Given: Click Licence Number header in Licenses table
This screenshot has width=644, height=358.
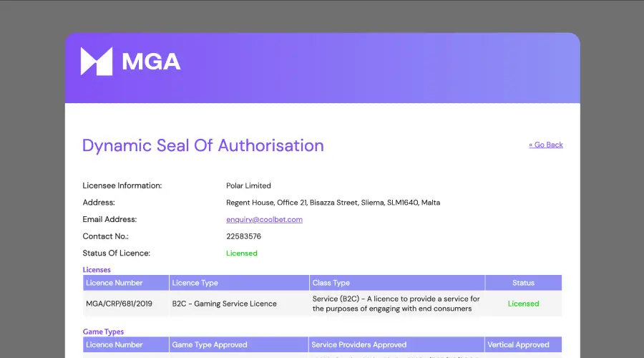Looking at the screenshot, I should [126, 283].
